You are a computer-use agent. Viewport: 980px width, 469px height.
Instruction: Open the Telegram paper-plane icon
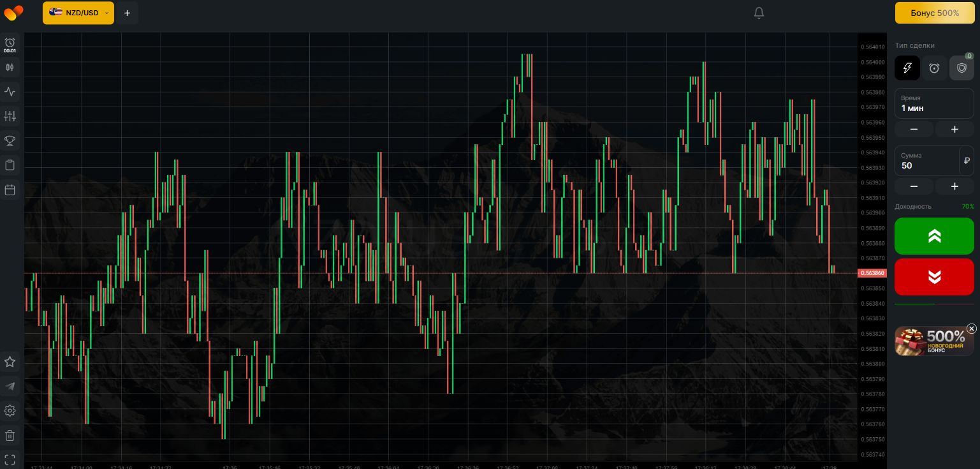10,386
